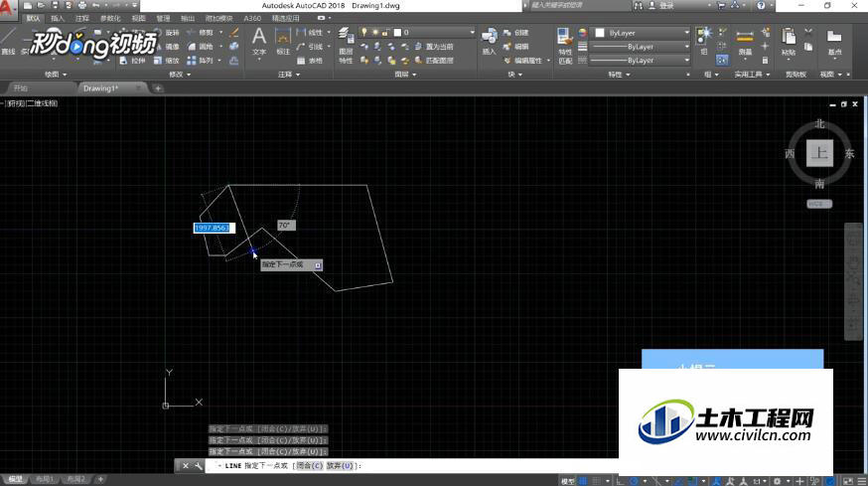Click the 闭合(C) command option
The image size is (868, 486).
pyautogui.click(x=309, y=466)
